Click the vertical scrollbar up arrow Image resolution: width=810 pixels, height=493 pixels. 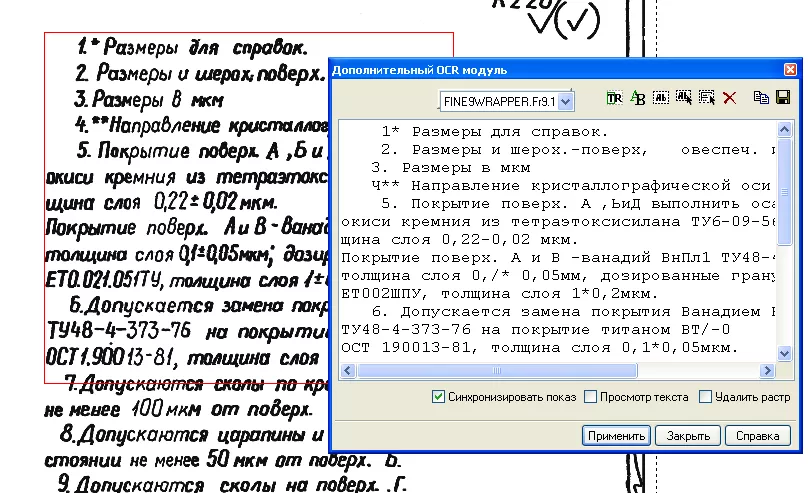785,128
